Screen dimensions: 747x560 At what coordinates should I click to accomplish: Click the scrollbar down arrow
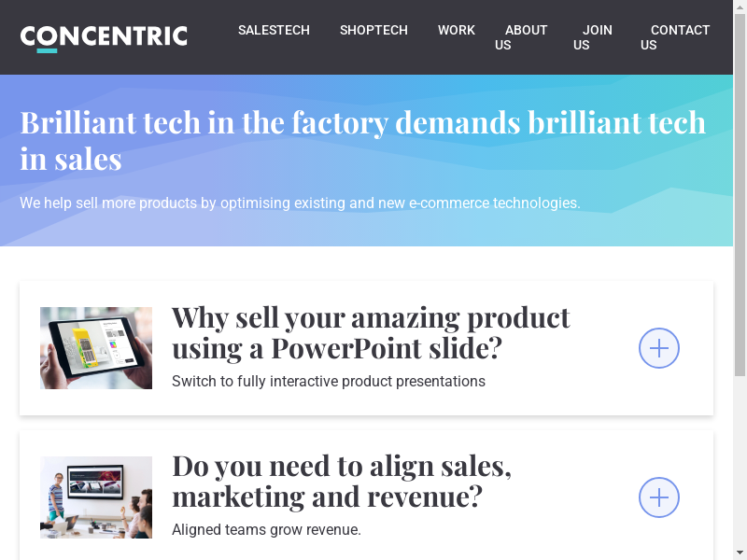pyautogui.click(x=740, y=553)
